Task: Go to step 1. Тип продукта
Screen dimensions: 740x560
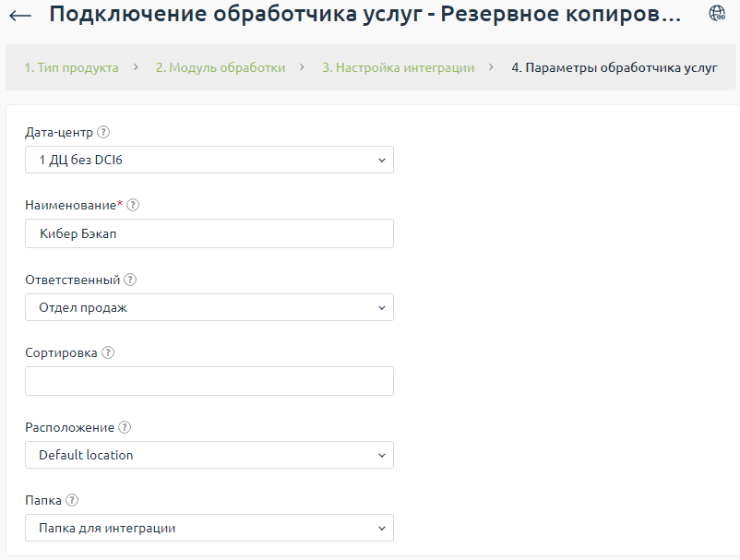Action: pos(71,67)
